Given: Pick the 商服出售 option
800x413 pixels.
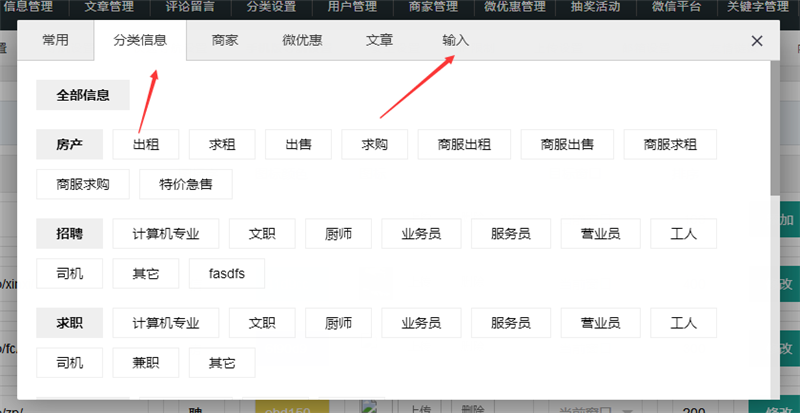Looking at the screenshot, I should pos(568,144).
